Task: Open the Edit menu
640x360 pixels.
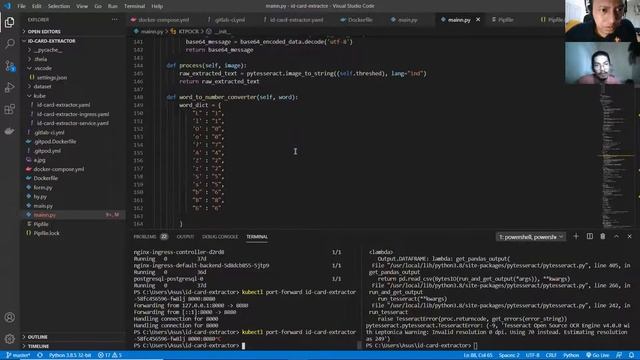Action: point(36,6)
